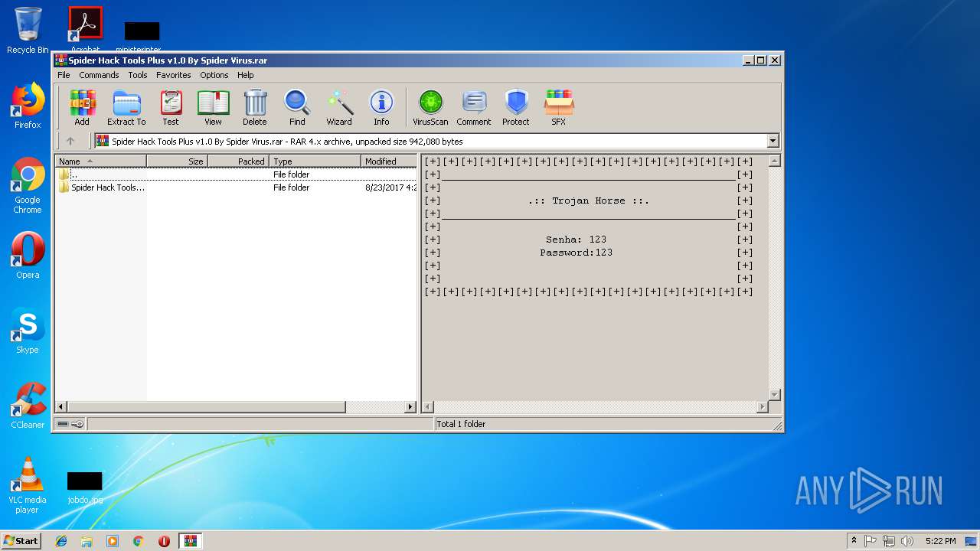Show hidden tray icons arrow

[x=854, y=541]
